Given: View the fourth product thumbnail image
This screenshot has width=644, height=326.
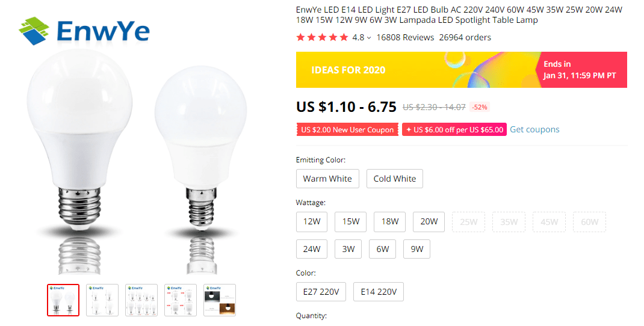Looking at the screenshot, I should (181, 300).
